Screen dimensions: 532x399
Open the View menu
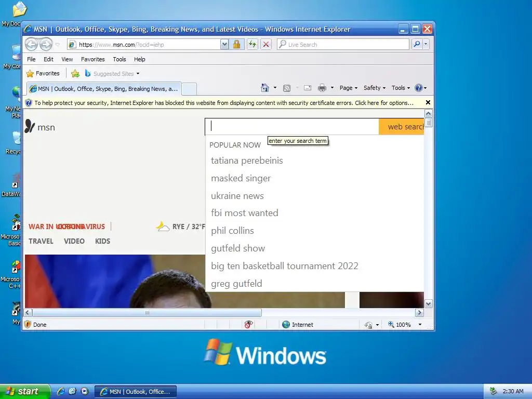pos(67,59)
